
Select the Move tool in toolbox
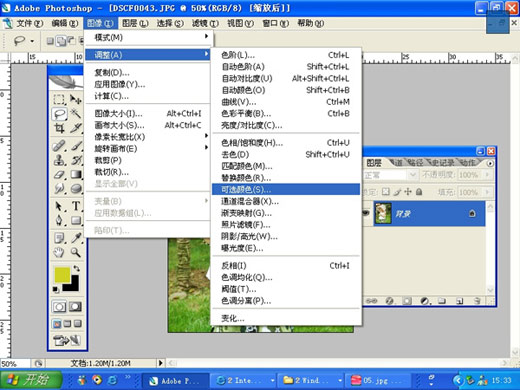point(76,100)
